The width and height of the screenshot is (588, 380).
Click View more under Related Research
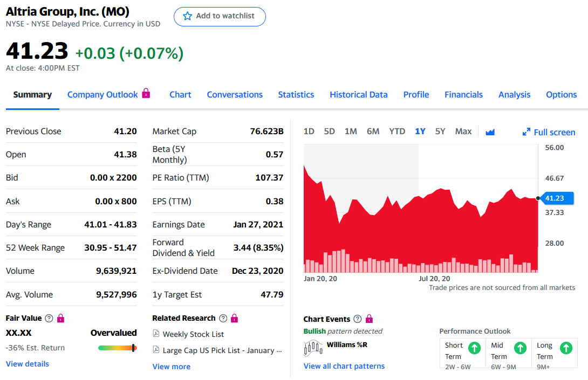click(x=172, y=366)
